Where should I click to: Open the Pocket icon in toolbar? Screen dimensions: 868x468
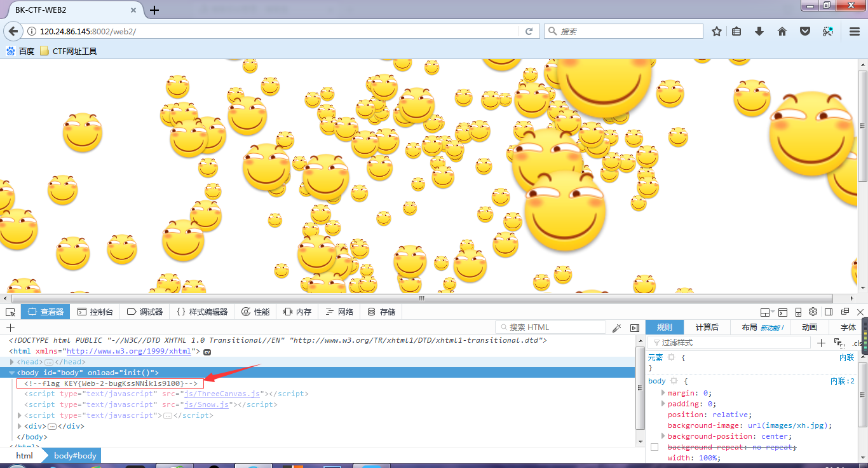pos(805,31)
